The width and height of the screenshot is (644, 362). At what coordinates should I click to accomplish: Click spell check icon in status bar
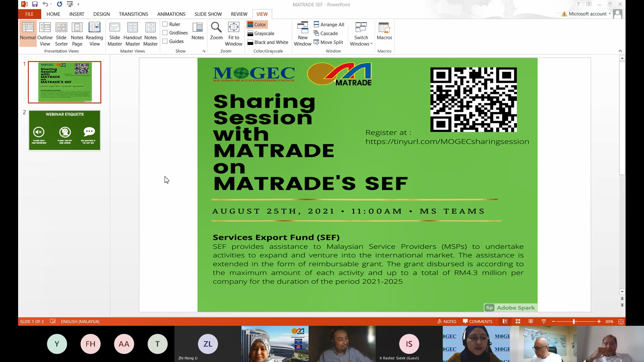53,321
